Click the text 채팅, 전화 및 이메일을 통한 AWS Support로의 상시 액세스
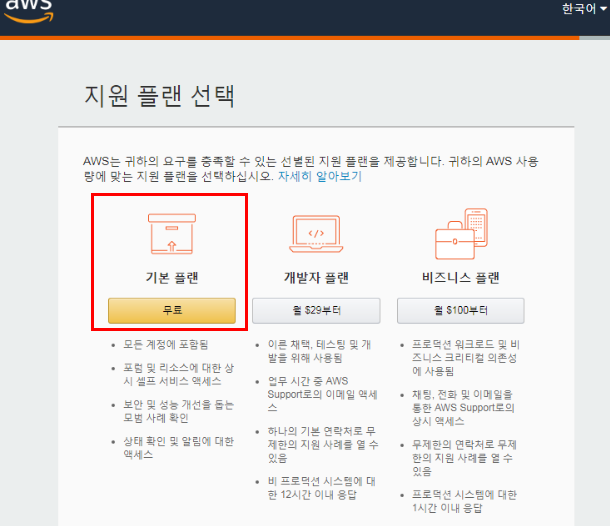Viewport: 610px width, 526px height. coord(463,408)
